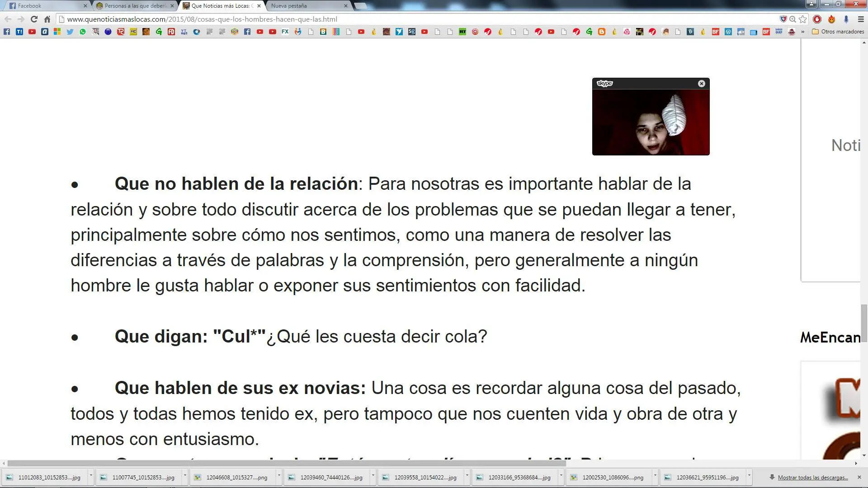Bookmark this page with the star icon

803,19
